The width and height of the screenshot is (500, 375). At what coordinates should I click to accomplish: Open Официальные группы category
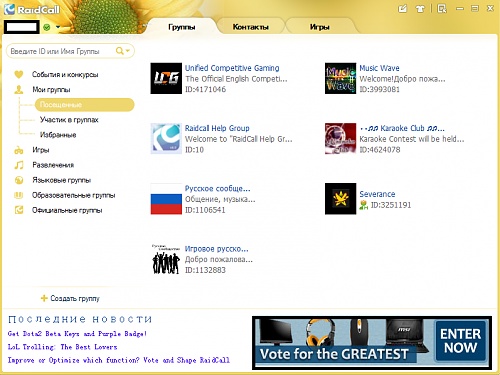67,210
